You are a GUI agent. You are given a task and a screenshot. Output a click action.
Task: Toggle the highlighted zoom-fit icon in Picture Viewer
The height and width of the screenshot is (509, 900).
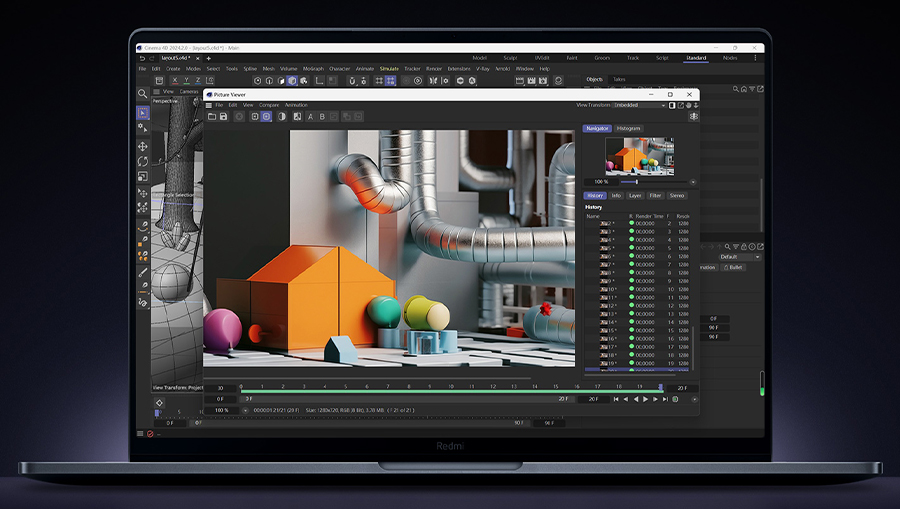click(266, 116)
